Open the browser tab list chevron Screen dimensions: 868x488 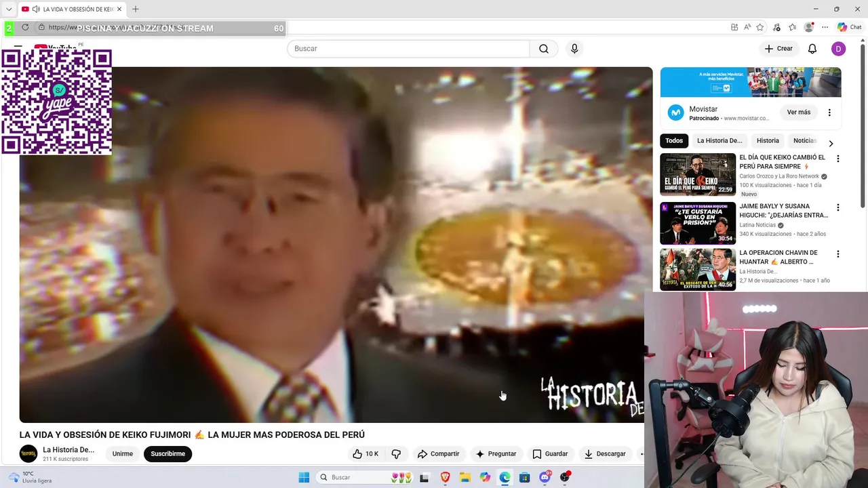pos(9,9)
